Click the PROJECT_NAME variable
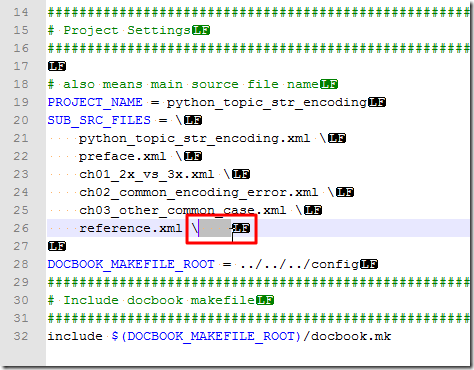 point(95,102)
